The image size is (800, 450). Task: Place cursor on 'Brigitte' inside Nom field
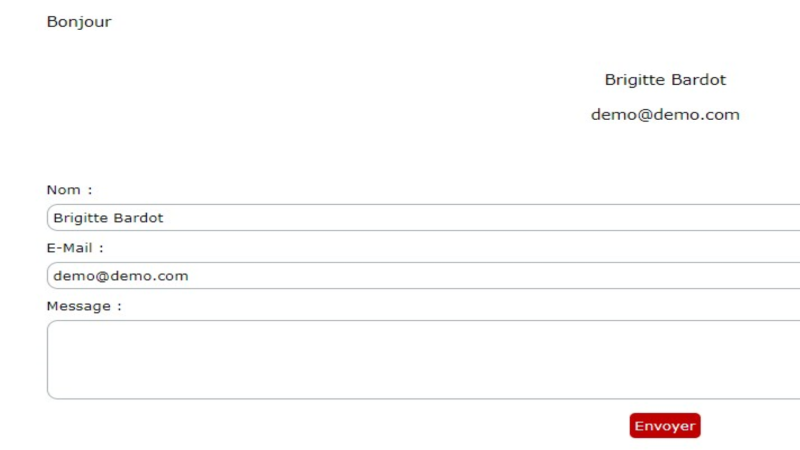(81, 218)
